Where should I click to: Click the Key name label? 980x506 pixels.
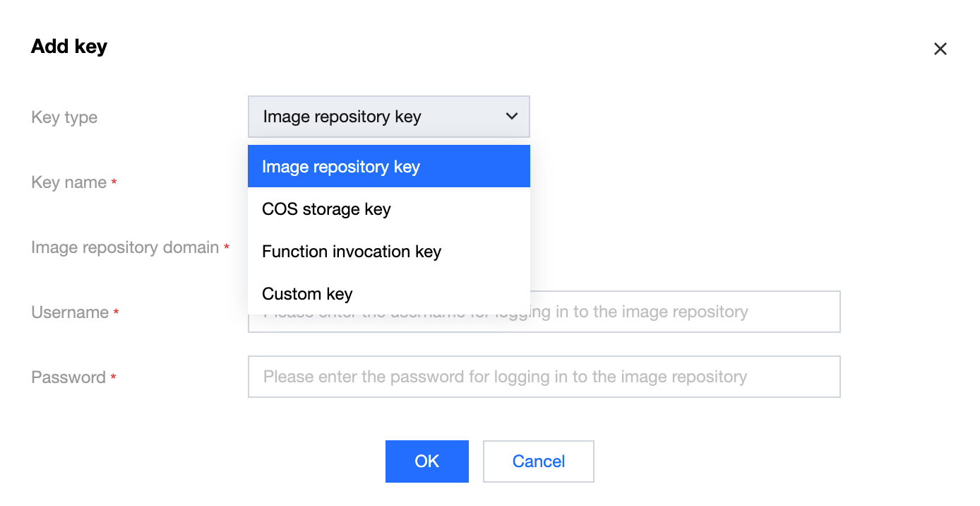coord(68,182)
